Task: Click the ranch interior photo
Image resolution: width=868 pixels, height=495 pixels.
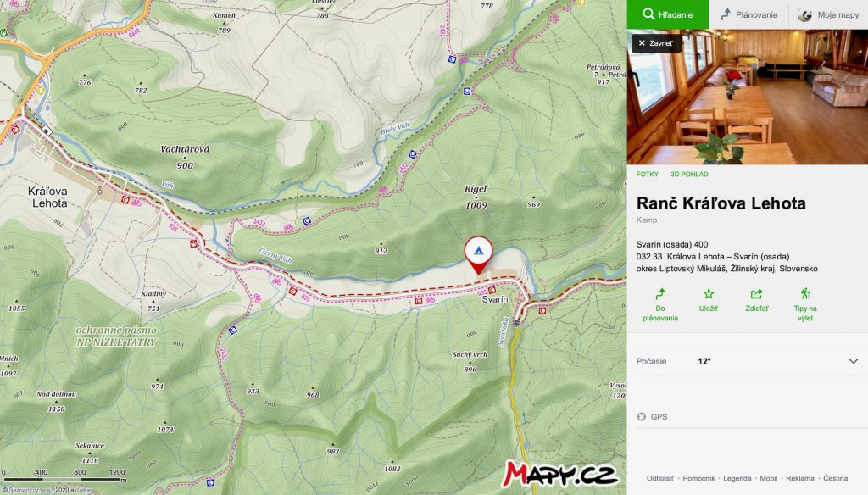Action: [748, 97]
